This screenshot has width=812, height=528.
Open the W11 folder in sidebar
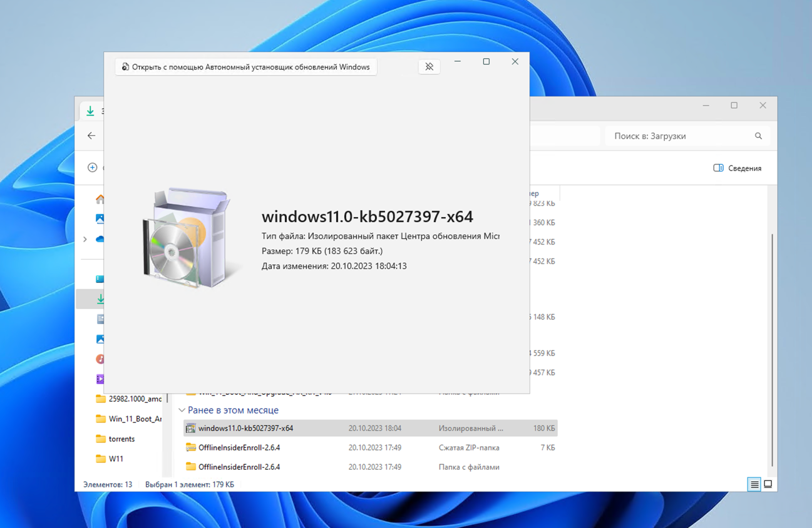[110, 459]
